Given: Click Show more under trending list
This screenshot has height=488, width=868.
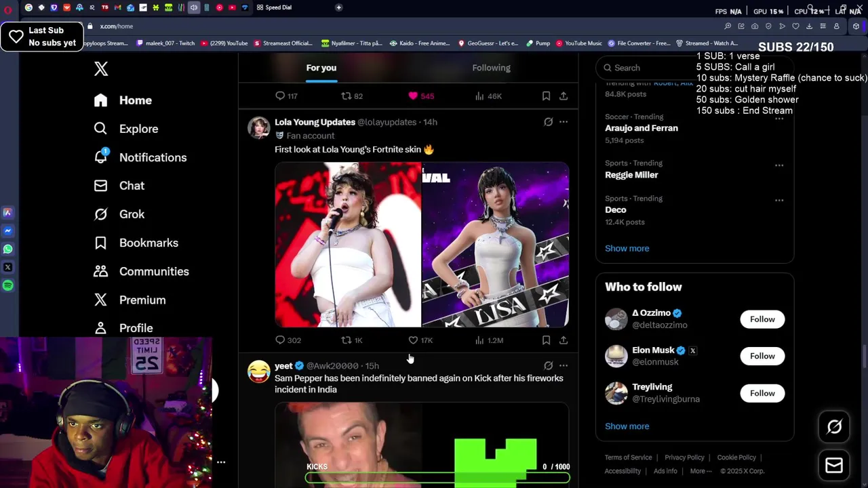Looking at the screenshot, I should pos(627,248).
